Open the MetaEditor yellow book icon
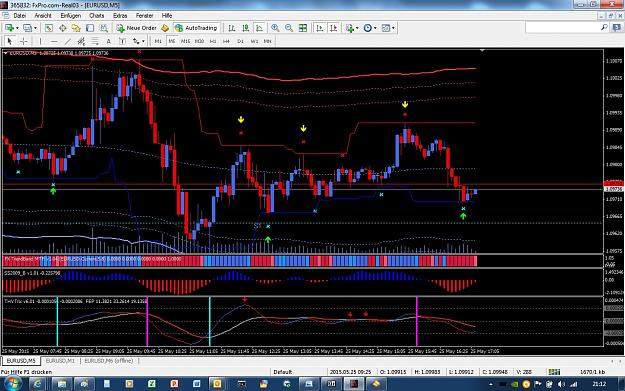Image resolution: width=625 pixels, height=391 pixels. point(165,28)
